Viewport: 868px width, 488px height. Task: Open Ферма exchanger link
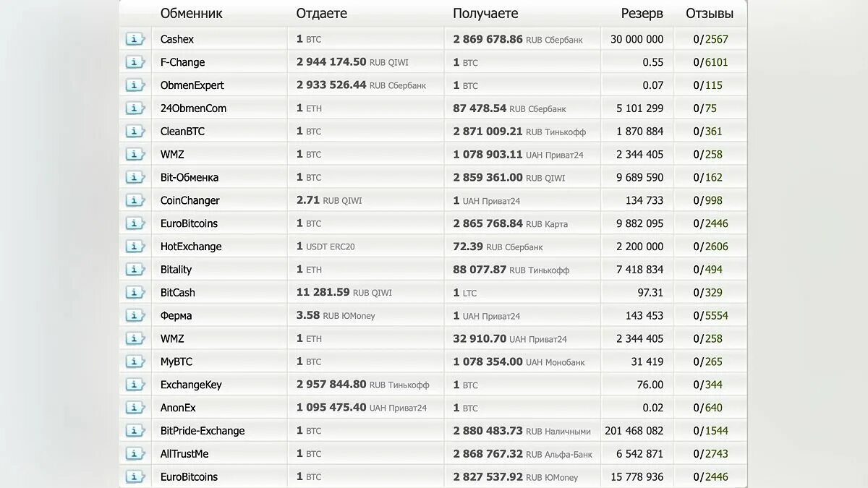176,316
